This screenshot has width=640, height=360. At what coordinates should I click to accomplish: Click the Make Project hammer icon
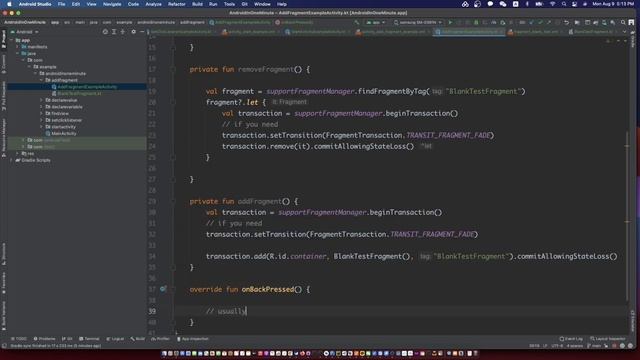(357, 22)
